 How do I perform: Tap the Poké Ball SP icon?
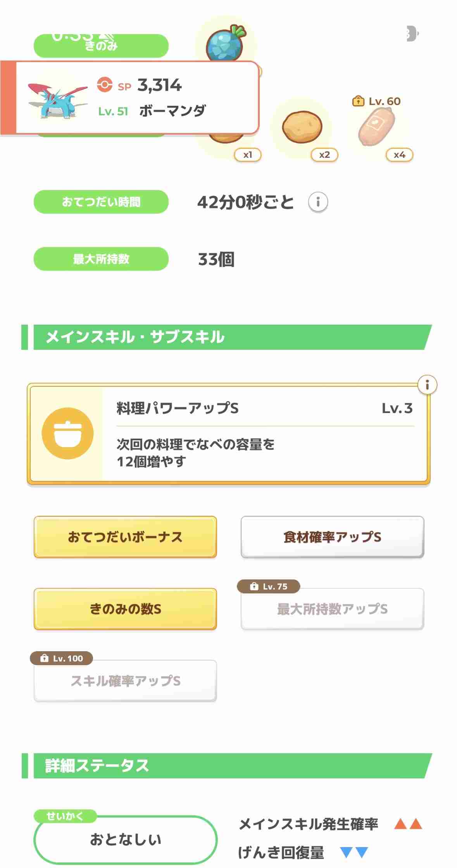pyautogui.click(x=105, y=85)
